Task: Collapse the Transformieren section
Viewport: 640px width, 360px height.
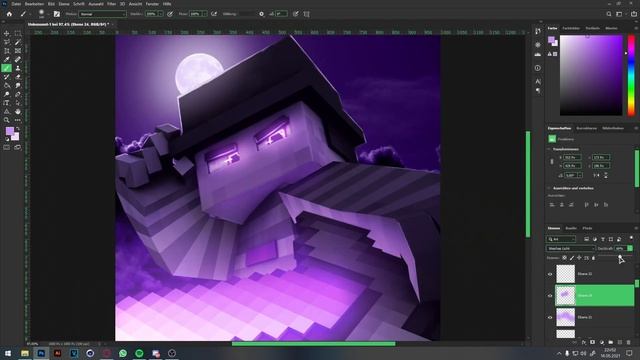Action: pos(549,149)
